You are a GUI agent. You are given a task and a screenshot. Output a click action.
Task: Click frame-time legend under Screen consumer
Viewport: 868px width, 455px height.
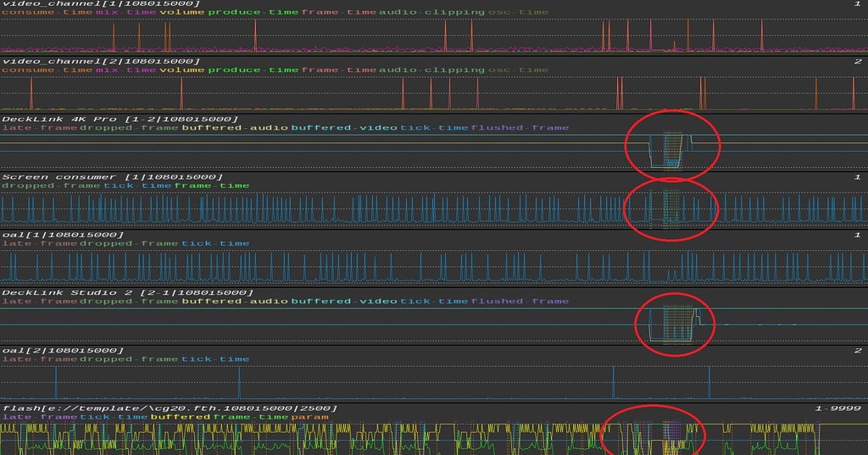[x=212, y=186]
